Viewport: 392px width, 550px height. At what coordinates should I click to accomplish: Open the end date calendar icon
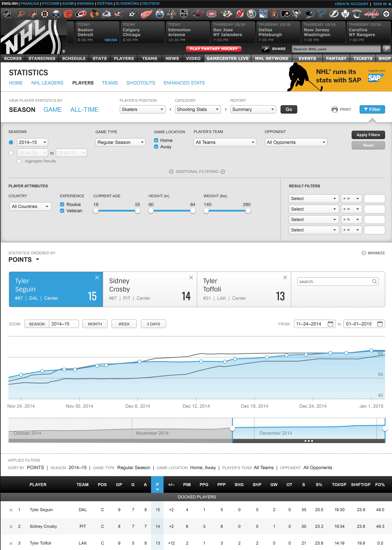tap(380, 324)
